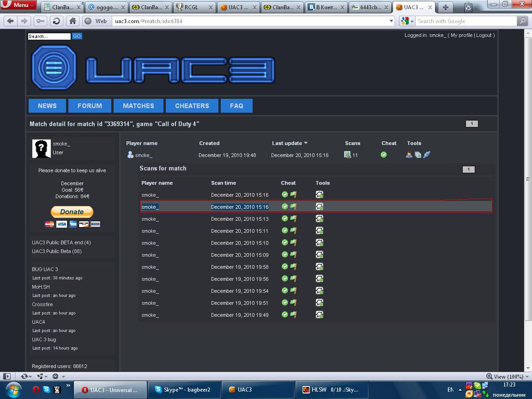Viewport: 532px width, 399px height.
Task: Open UAC3 Public BETA end news link
Action: pos(61,242)
